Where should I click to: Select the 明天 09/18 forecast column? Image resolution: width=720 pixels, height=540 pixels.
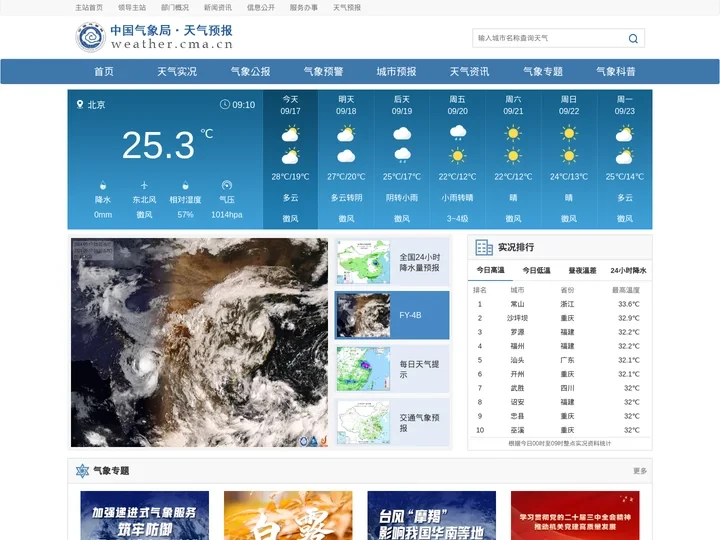coord(346,159)
